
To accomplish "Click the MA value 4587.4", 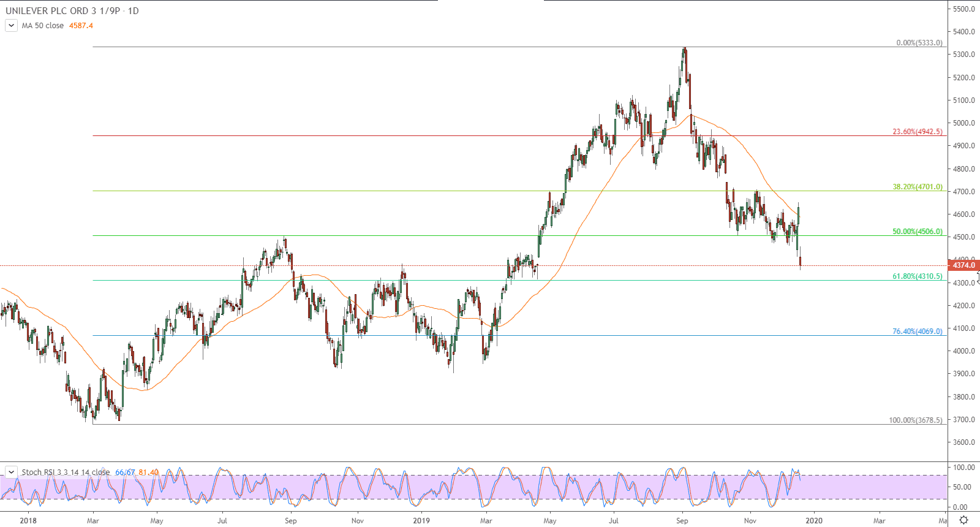I will point(81,26).
